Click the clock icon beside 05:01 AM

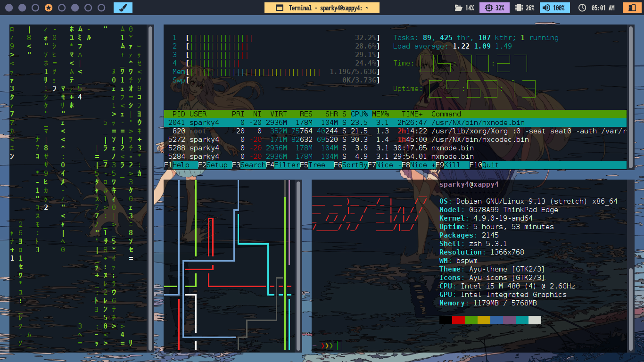(582, 8)
